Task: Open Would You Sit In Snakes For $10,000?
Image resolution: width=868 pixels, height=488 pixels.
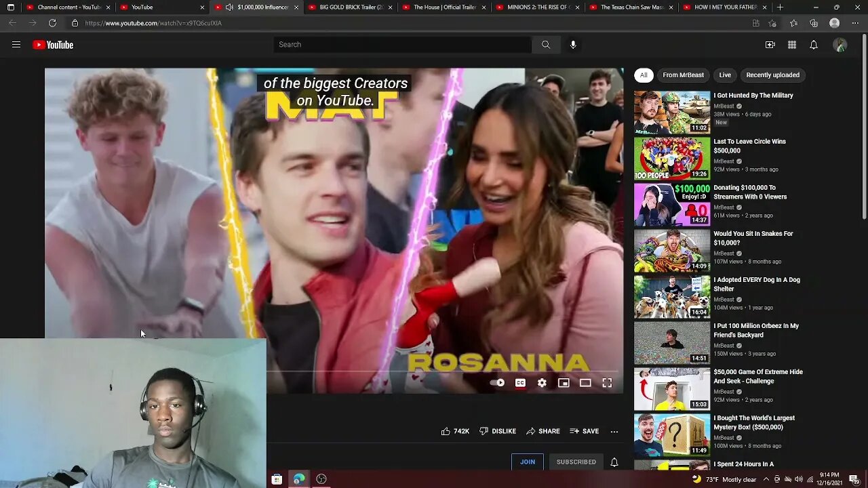Action: coord(753,239)
